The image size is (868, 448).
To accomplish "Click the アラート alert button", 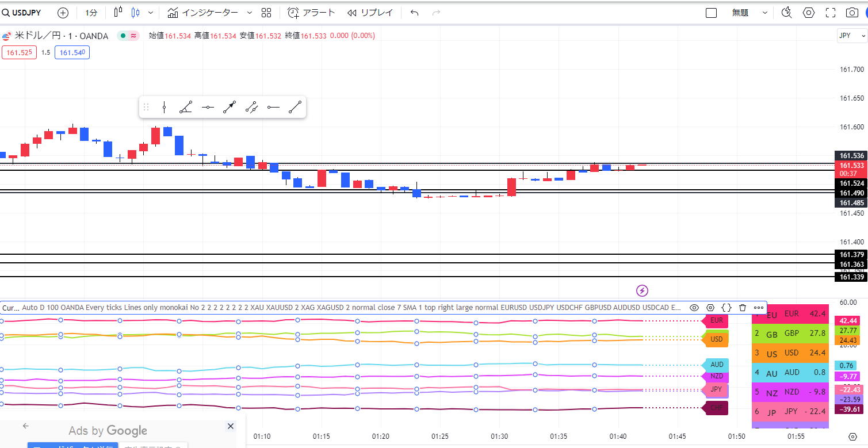I will [311, 13].
